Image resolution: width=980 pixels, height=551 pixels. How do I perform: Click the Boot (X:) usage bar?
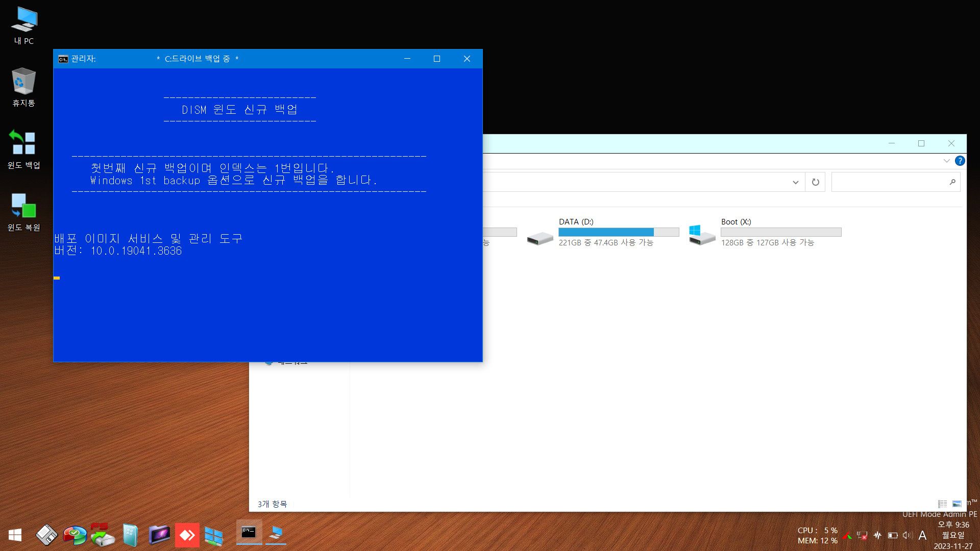pos(781,232)
